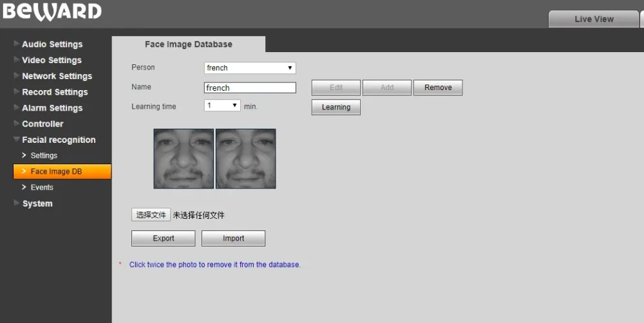This screenshot has height=323, width=644.
Task: Expand the Network Settings section
Action: 57,76
